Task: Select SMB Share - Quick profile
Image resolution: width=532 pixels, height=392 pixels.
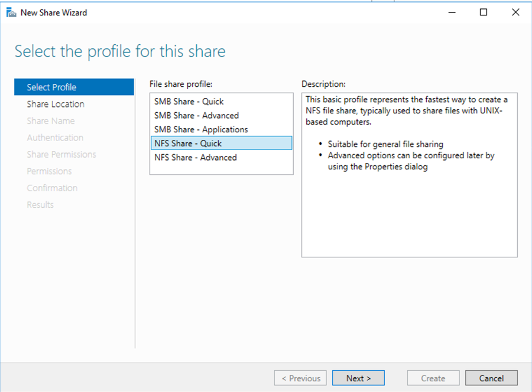Action: [221, 102]
